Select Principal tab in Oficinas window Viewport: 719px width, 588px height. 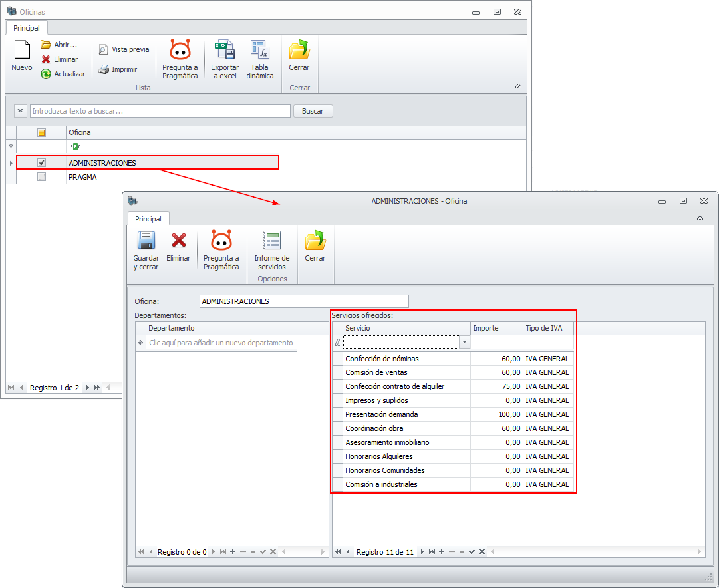pos(26,28)
